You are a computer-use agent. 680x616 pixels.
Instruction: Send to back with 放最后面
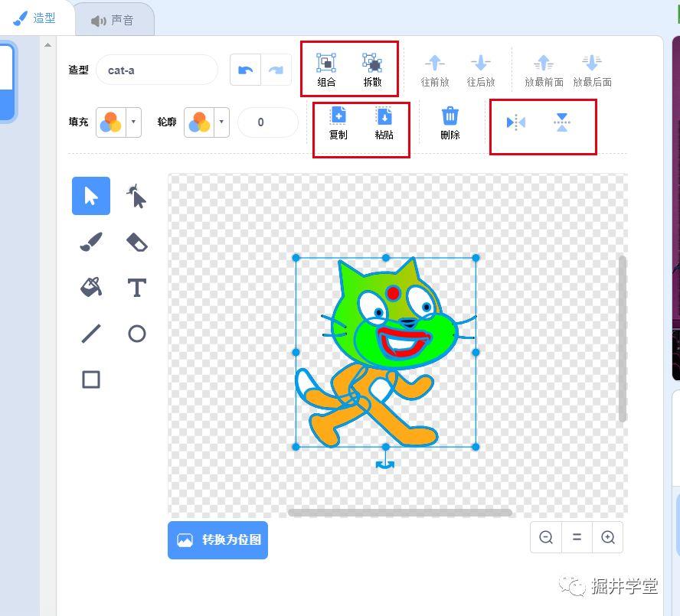tap(592, 70)
